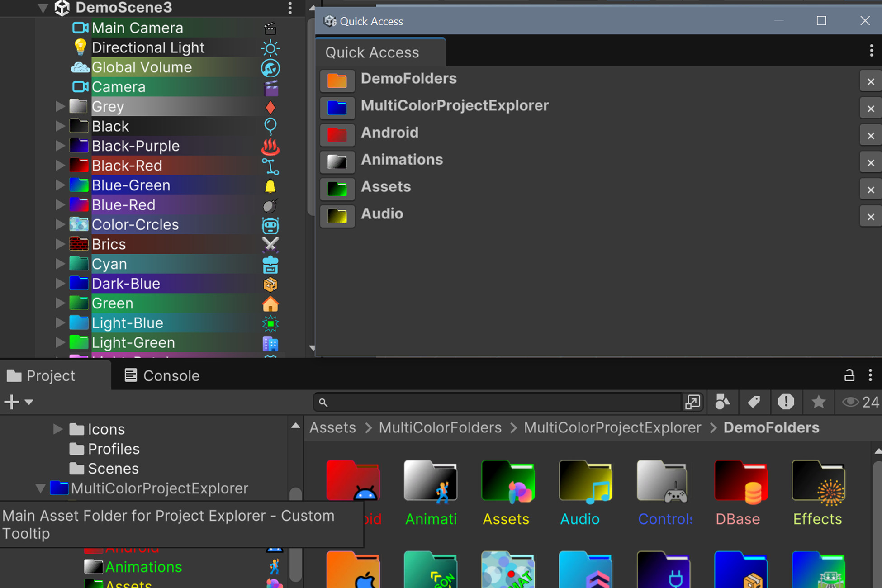The image size is (882, 588).
Task: Open the create-asset dropdown arrow
Action: [x=29, y=402]
